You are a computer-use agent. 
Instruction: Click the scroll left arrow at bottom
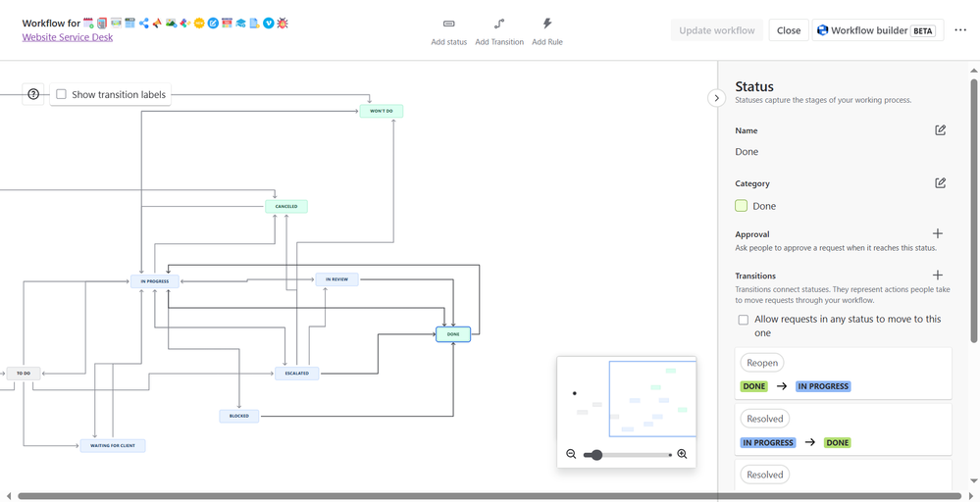point(8,496)
